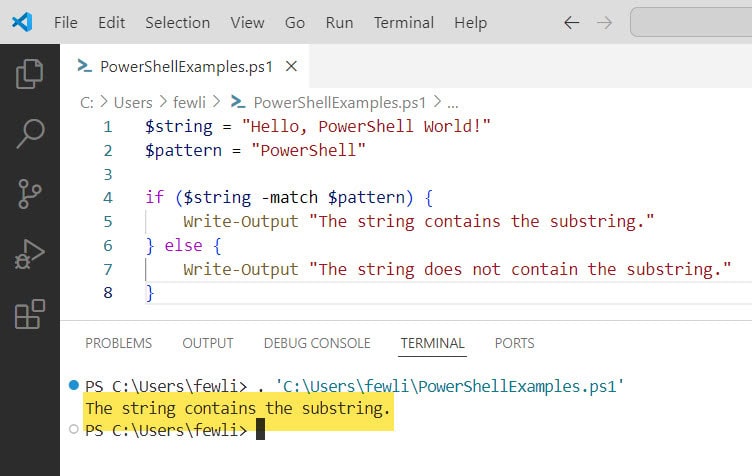The height and width of the screenshot is (476, 752).
Task: Switch to the PORTS panel tab
Action: pyautogui.click(x=515, y=343)
